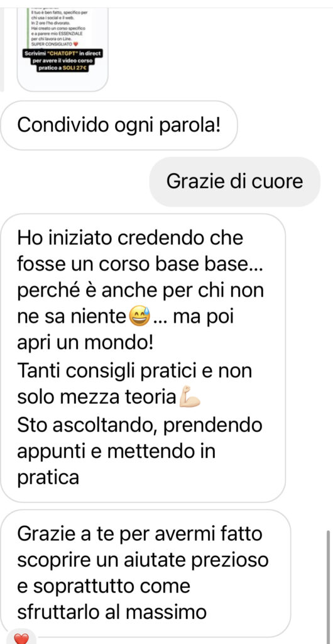Select the 'Ho iniziato credendo che' message bubble
Screen dimensions: 333x644
tap(143, 358)
